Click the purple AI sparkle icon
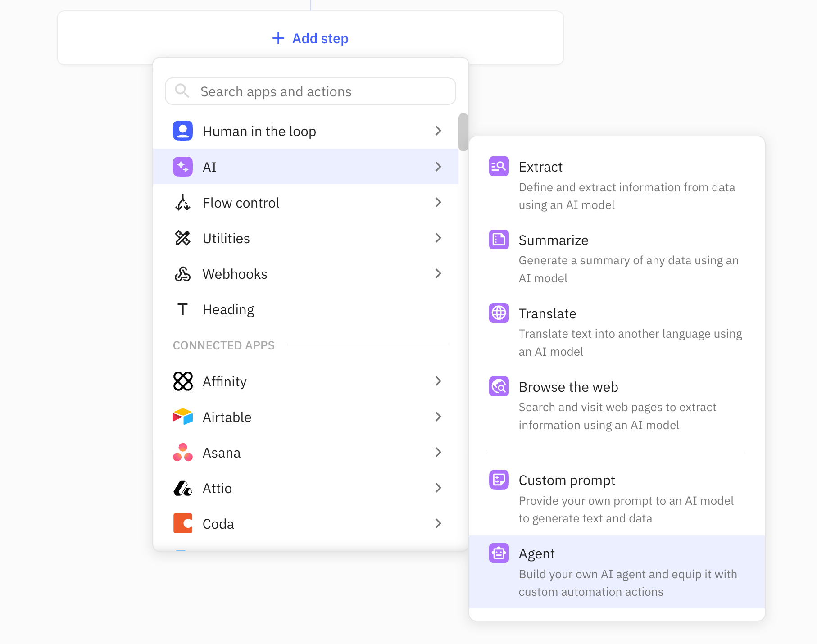The width and height of the screenshot is (817, 644). click(183, 167)
